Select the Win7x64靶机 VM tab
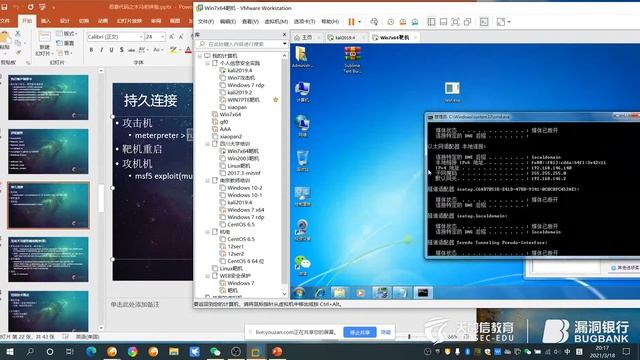This screenshot has height=360, width=640. (394, 38)
